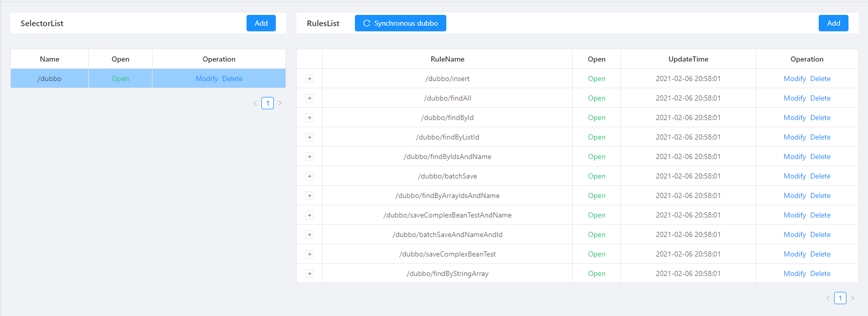Expand the /dubbo/insert rule row

point(309,78)
